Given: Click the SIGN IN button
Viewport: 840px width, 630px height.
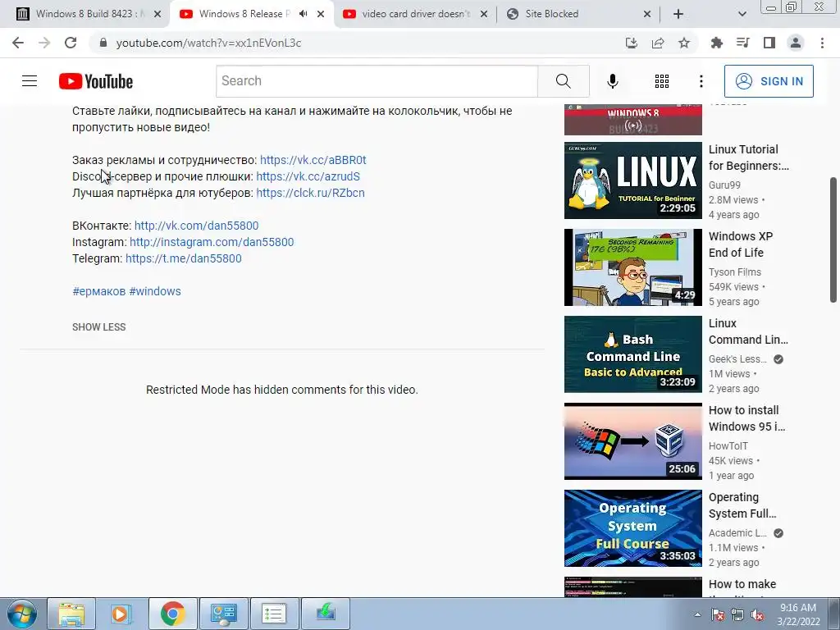Looking at the screenshot, I should point(769,81).
